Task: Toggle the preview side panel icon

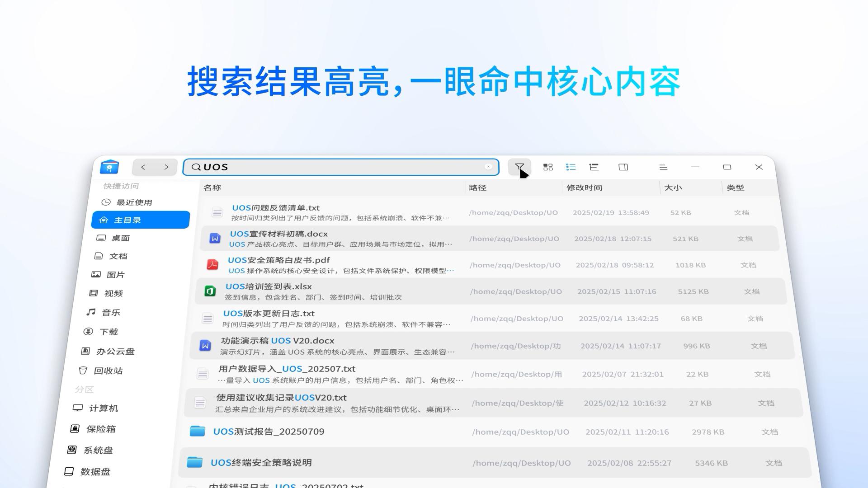Action: (623, 167)
